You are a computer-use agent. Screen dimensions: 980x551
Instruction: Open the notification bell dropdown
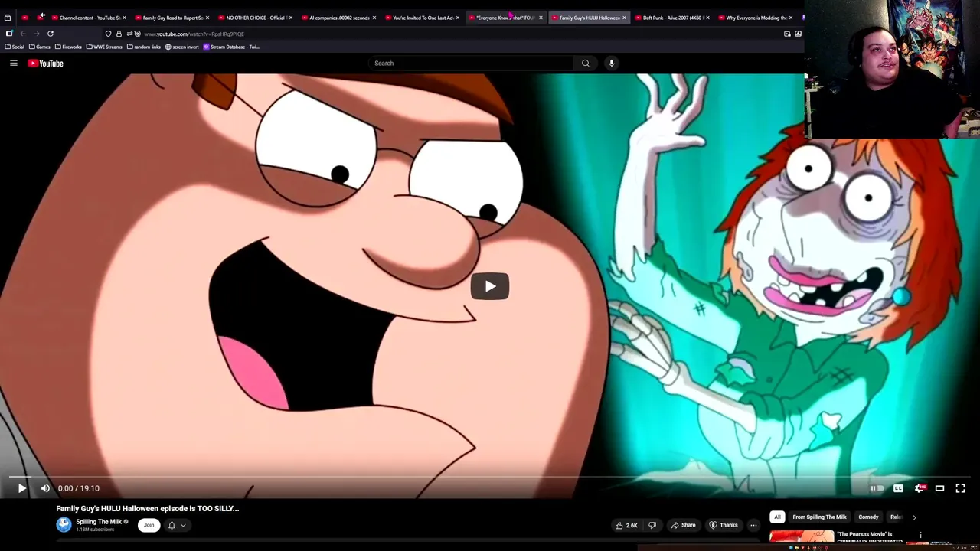click(177, 525)
